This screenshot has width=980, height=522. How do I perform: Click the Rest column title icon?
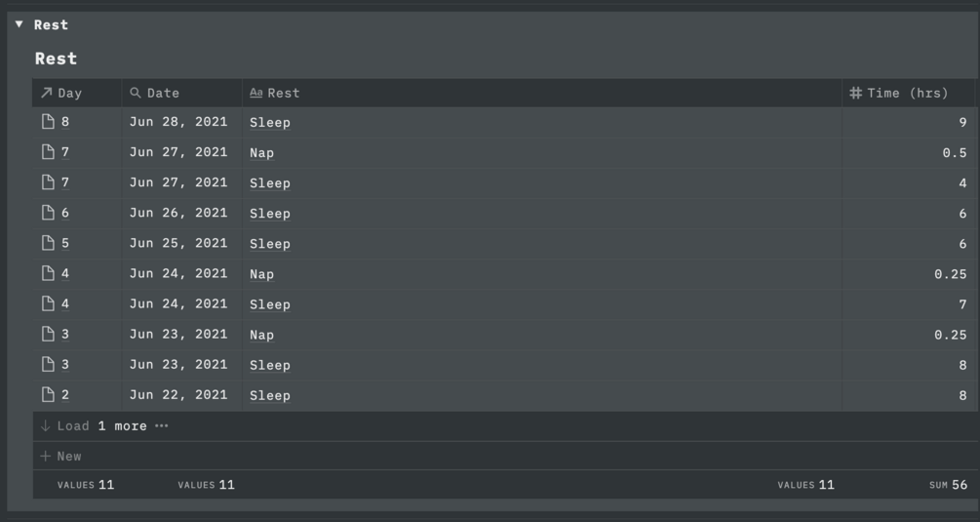click(255, 93)
